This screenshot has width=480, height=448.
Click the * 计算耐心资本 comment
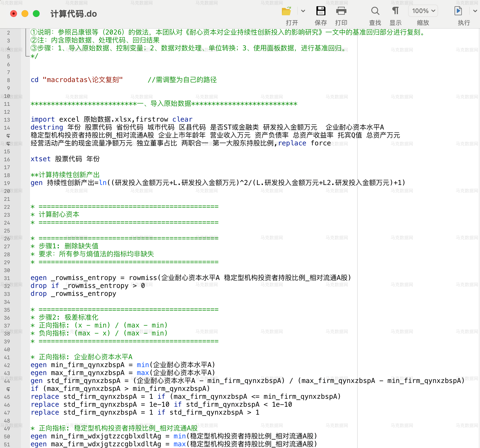coord(55,214)
